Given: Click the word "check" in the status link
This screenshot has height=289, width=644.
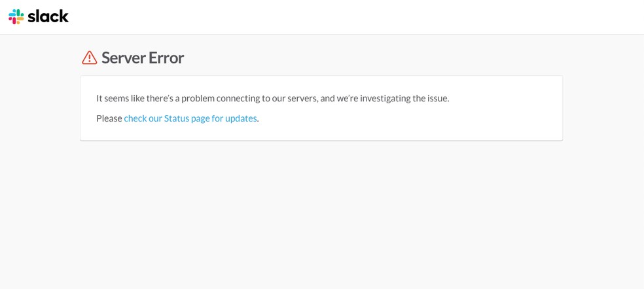Looking at the screenshot, I should tap(135, 118).
